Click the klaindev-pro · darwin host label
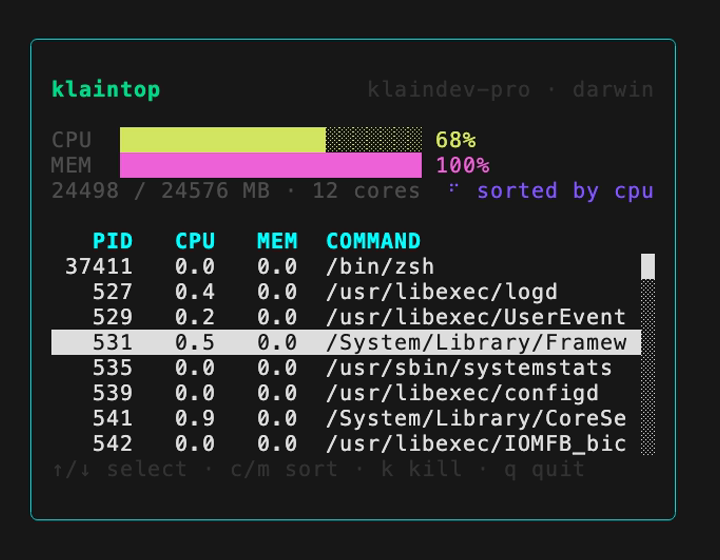Screen dimensions: 720x560 coord(511,90)
